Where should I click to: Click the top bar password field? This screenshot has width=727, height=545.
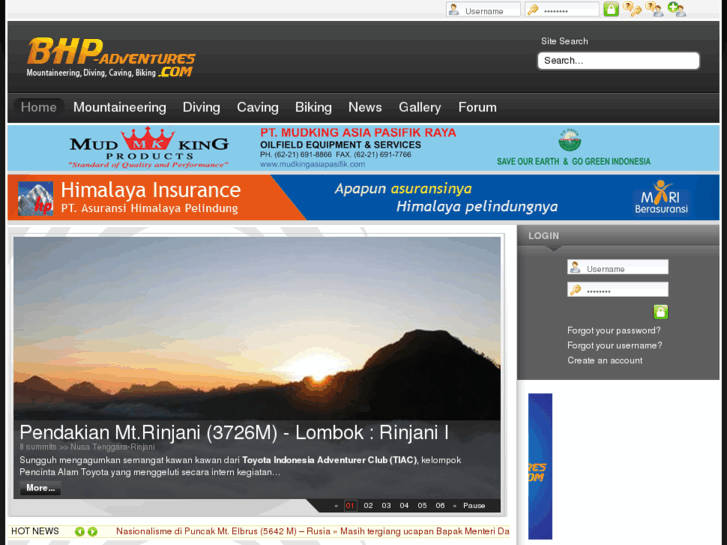[562, 9]
